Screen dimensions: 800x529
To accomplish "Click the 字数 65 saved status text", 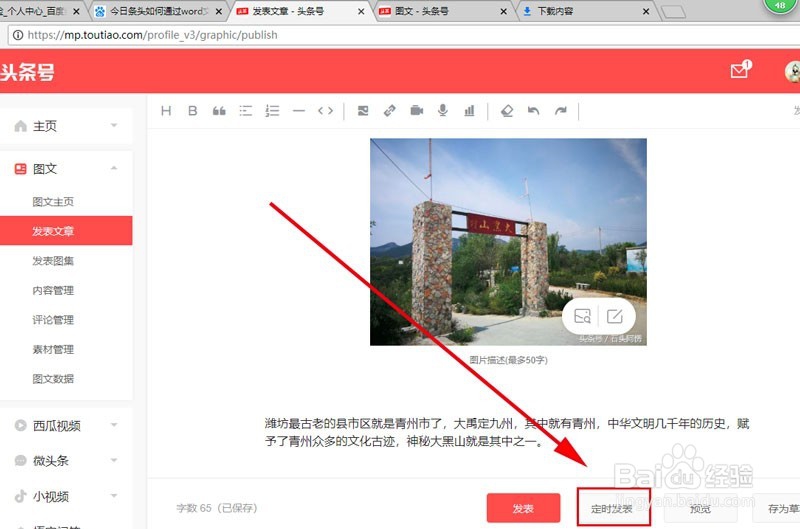I will 216,508.
